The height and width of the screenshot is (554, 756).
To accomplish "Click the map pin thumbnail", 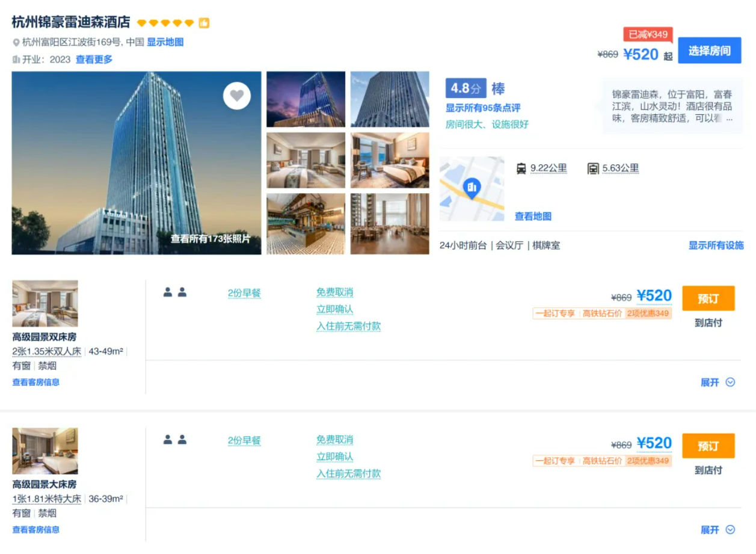I will point(472,189).
